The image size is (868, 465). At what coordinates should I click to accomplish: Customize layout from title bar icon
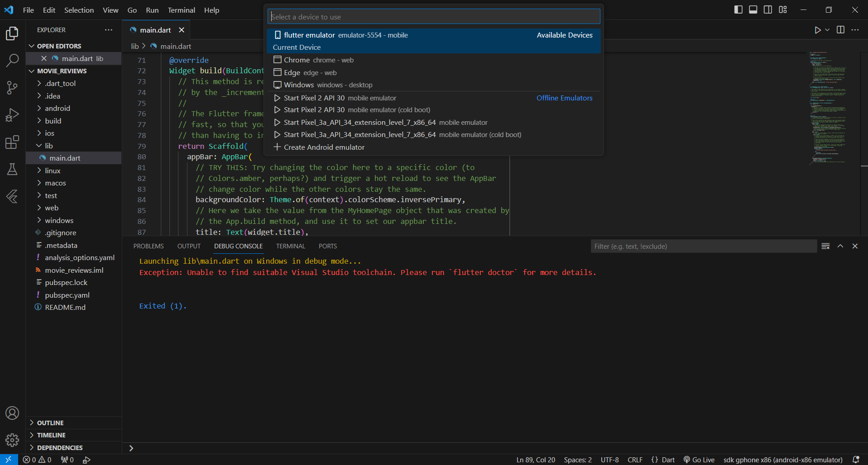click(x=783, y=9)
